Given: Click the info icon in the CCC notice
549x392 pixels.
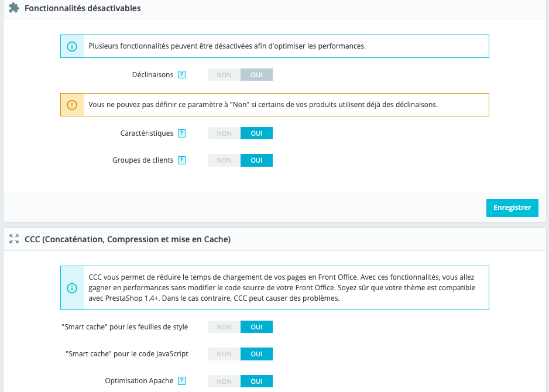Looking at the screenshot, I should tap(72, 288).
